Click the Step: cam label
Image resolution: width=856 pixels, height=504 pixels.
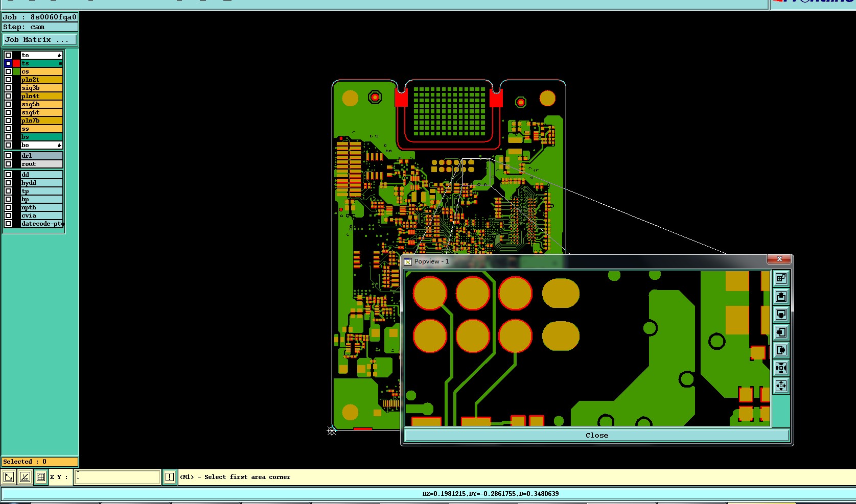pyautogui.click(x=40, y=27)
